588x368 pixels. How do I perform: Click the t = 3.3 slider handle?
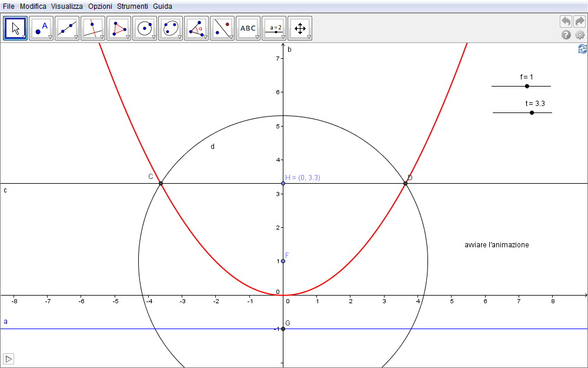[532, 112]
